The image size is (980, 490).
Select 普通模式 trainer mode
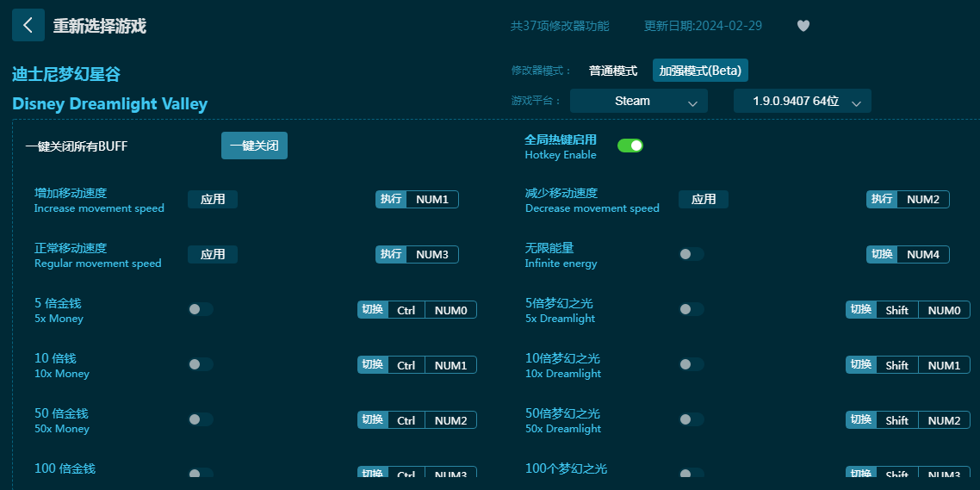pyautogui.click(x=613, y=71)
